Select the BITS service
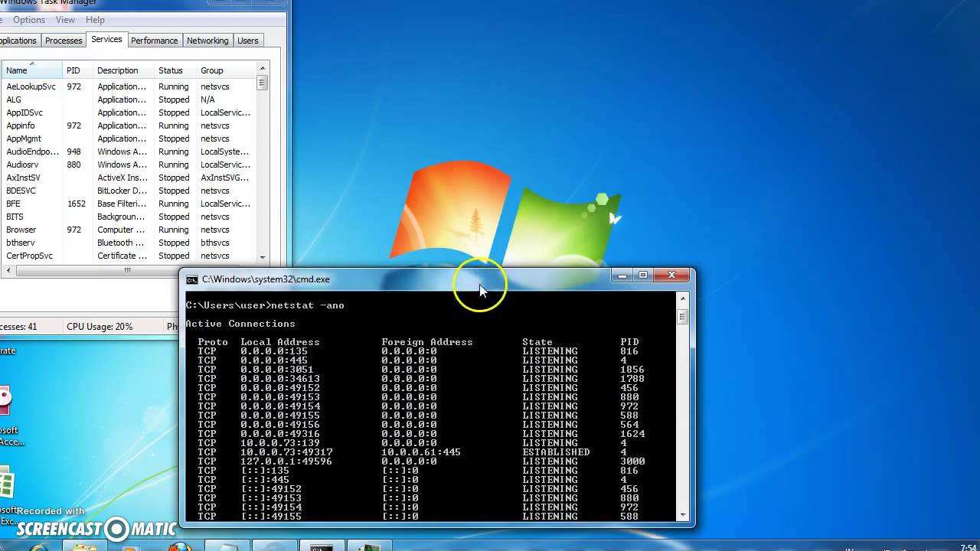 (129, 217)
